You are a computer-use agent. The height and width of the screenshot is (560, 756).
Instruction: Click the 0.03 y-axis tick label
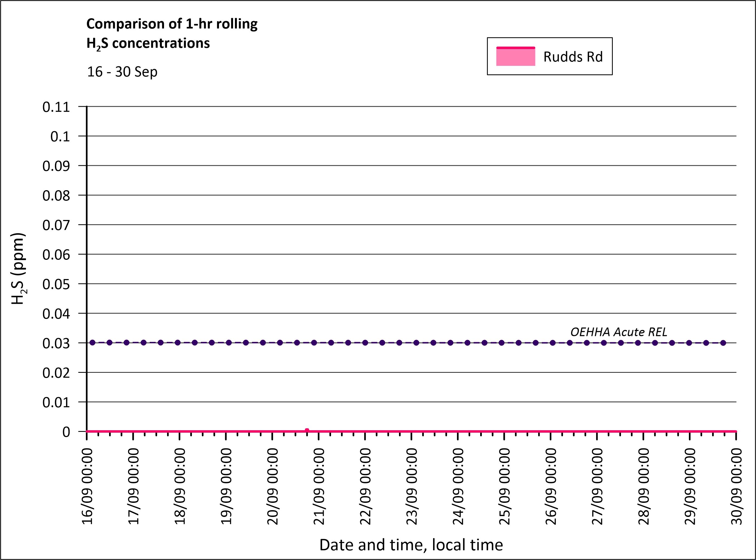[56, 343]
